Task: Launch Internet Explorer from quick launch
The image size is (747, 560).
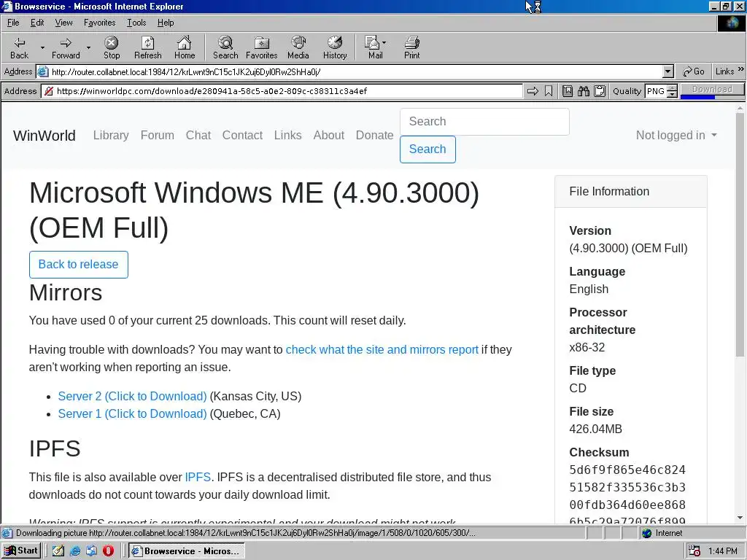Action: pyautogui.click(x=75, y=551)
